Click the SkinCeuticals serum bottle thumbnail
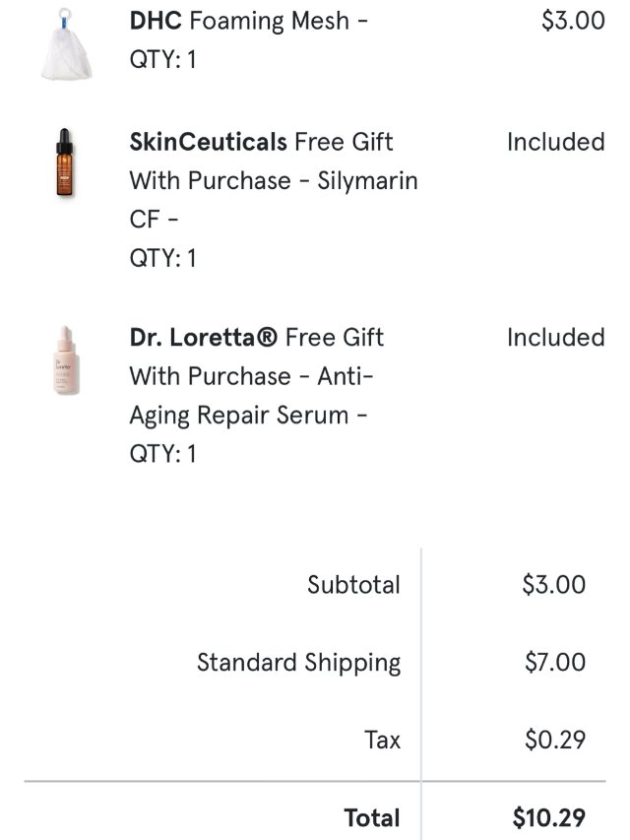 coord(65,163)
